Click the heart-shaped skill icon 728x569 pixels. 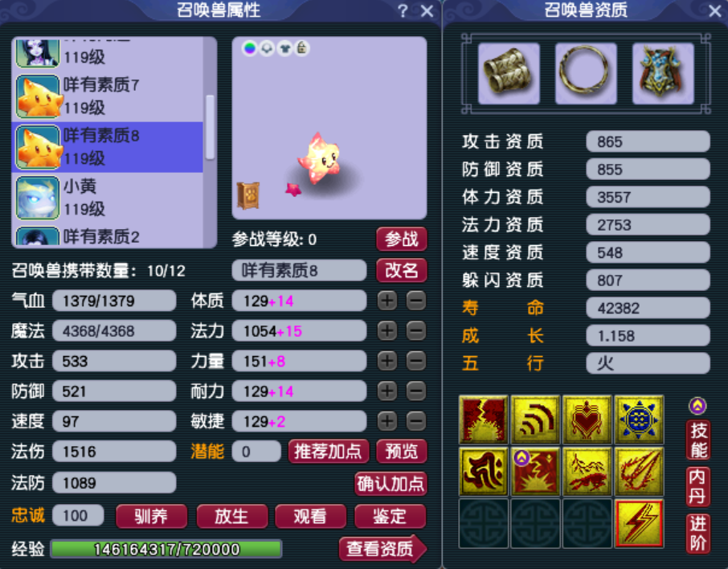click(x=587, y=420)
